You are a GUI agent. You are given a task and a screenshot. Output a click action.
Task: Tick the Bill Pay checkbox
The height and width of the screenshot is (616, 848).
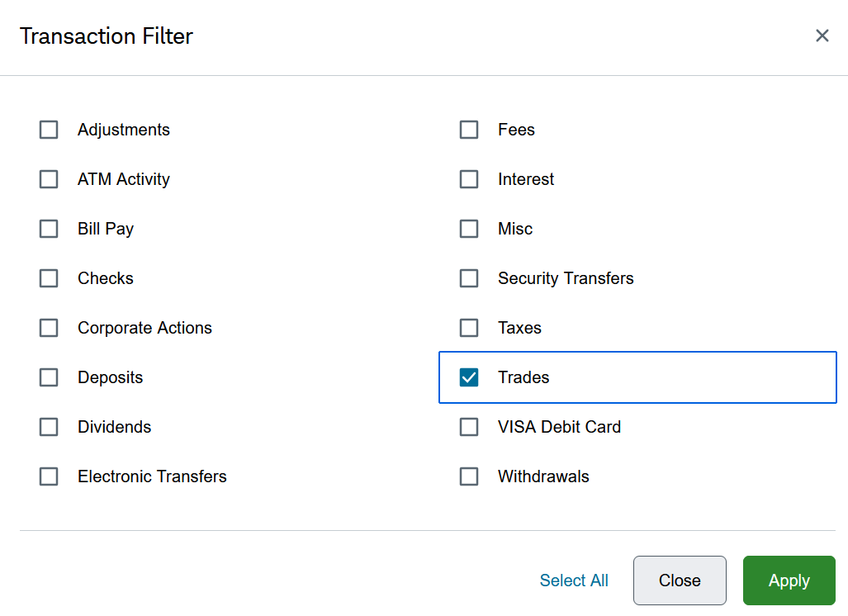click(x=49, y=229)
